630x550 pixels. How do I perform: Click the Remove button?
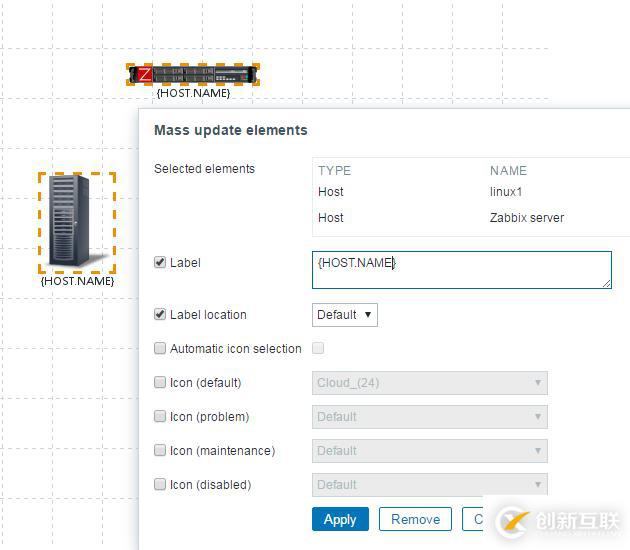pyautogui.click(x=415, y=519)
